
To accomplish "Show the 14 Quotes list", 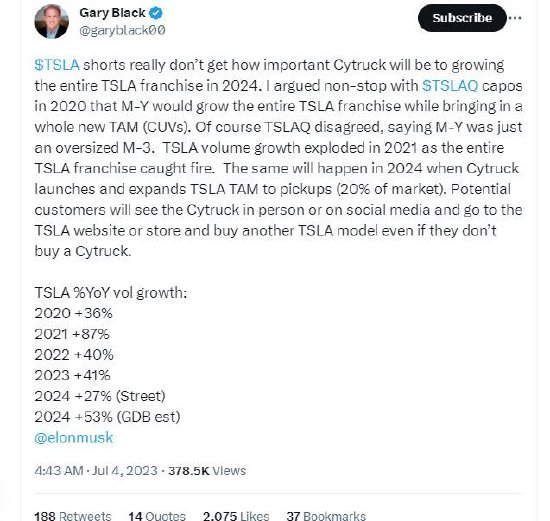I will click(x=157, y=516).
